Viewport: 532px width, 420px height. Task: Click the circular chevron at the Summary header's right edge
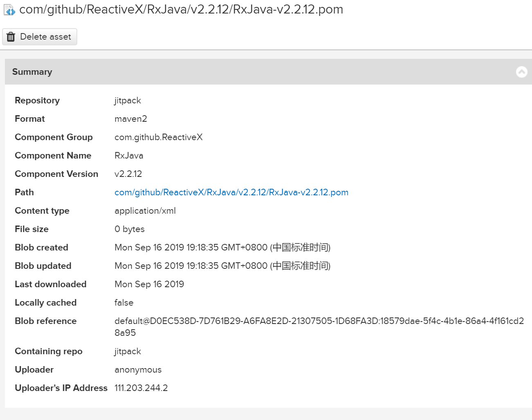coord(522,71)
